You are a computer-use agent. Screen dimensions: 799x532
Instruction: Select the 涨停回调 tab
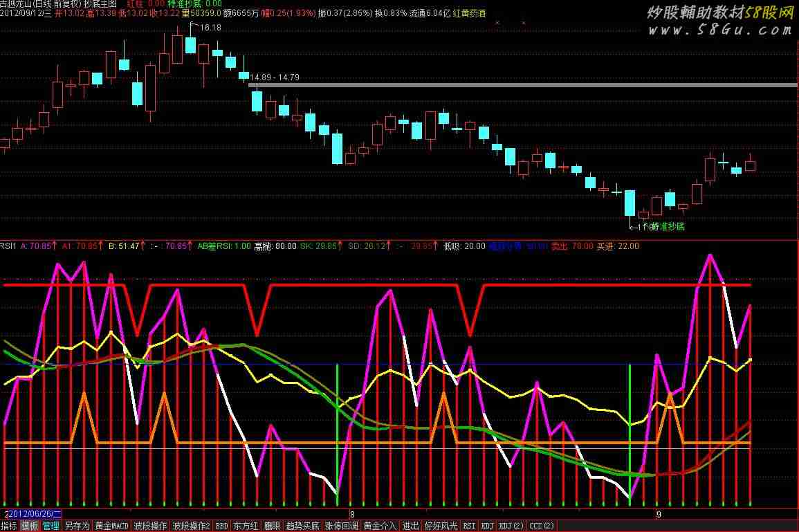click(x=342, y=526)
